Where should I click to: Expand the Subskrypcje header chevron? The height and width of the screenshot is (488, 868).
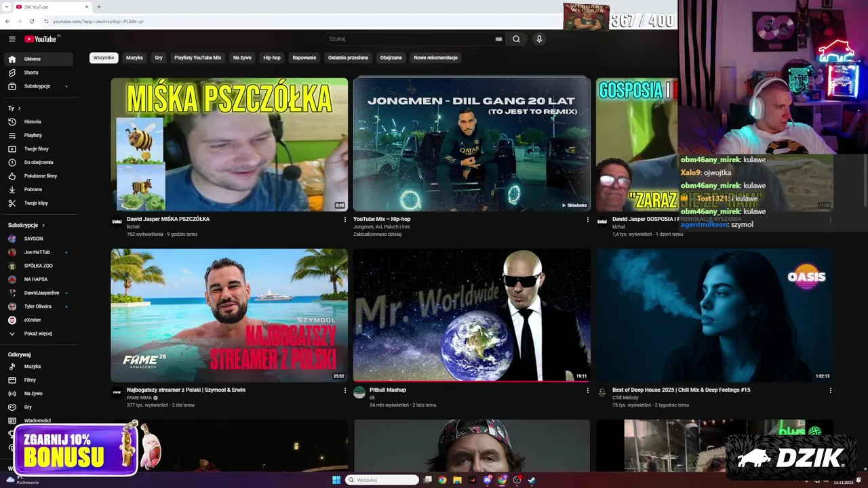[43, 225]
